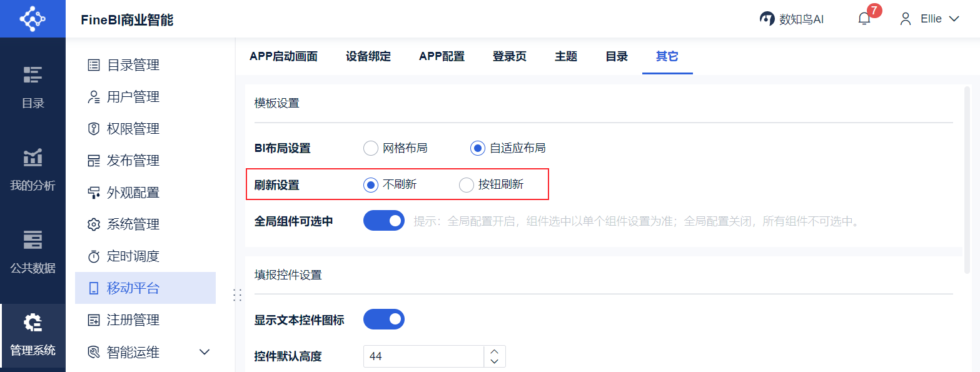
Task: Open the Ellie user dropdown
Action: point(929,19)
